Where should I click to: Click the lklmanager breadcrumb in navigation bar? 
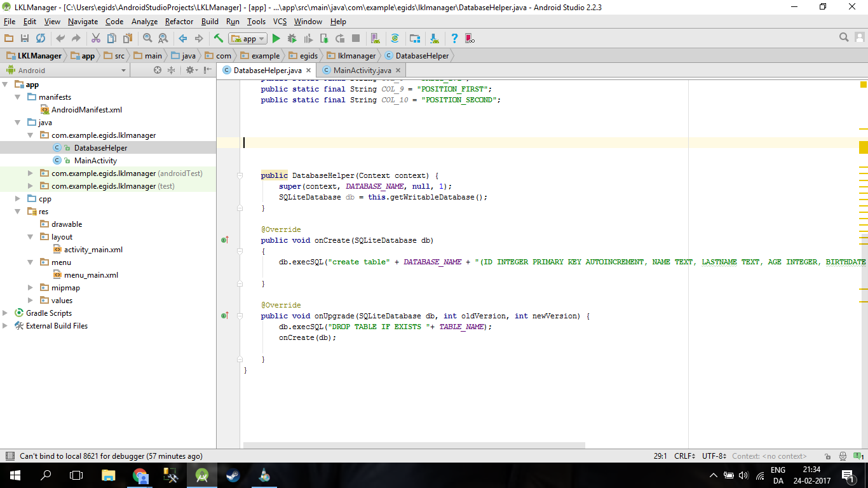pos(356,56)
